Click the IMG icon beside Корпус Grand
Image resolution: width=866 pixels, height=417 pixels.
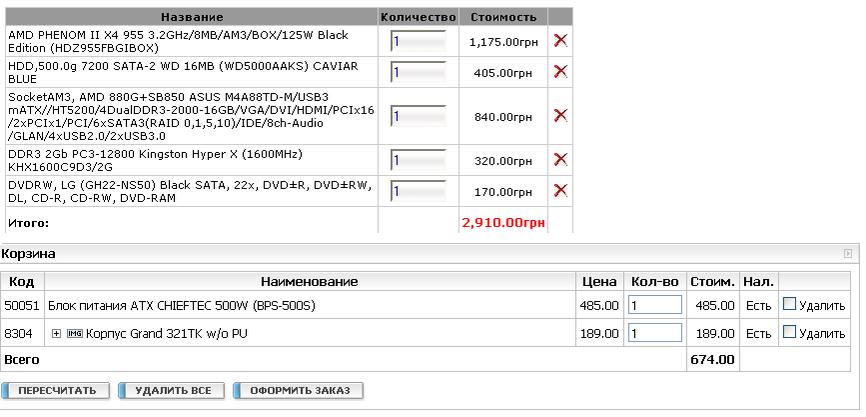click(x=74, y=333)
